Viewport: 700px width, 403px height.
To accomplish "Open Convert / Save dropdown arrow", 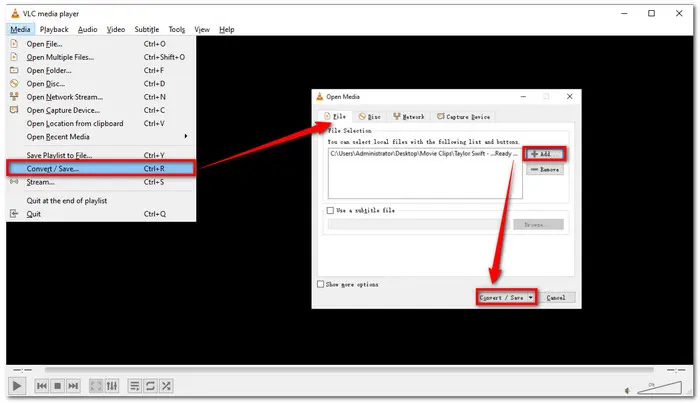I will pos(530,298).
